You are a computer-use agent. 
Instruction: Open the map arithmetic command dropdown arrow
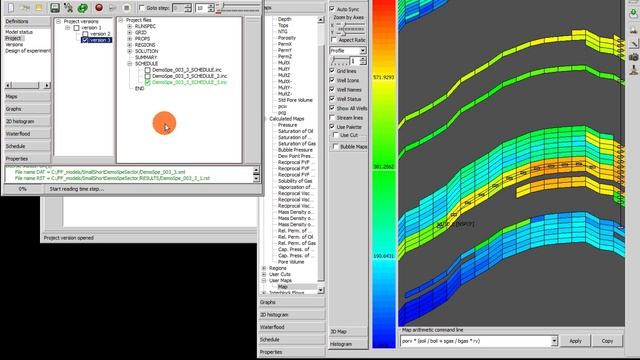554,341
